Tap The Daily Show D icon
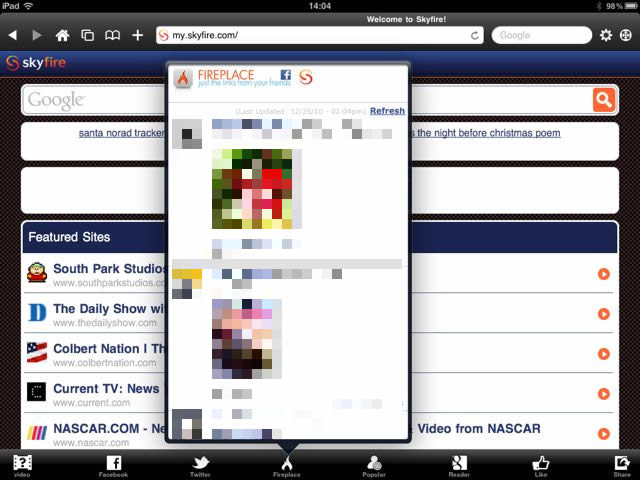 coord(37,313)
